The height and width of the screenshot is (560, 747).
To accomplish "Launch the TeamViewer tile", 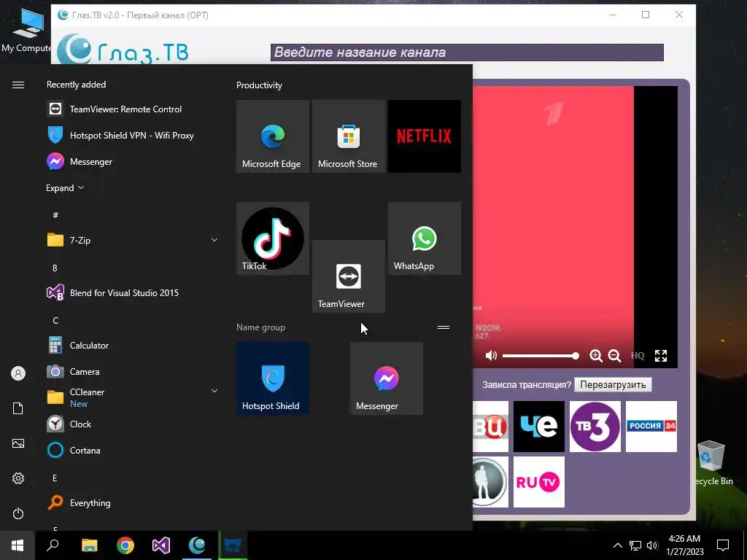I will click(348, 276).
